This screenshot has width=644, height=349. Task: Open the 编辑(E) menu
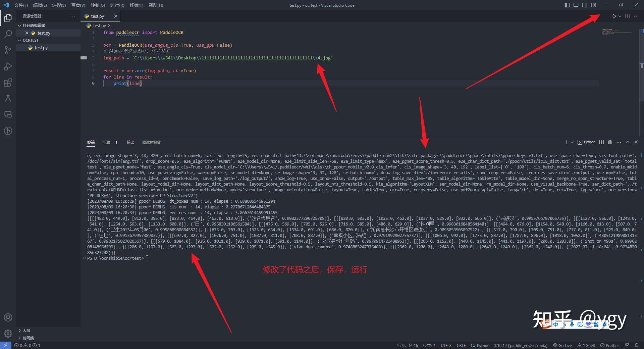(40, 5)
